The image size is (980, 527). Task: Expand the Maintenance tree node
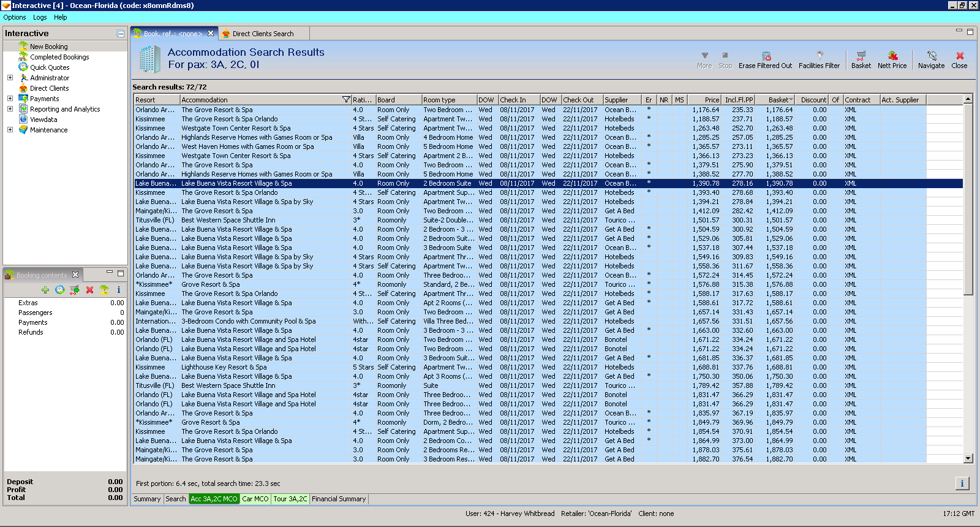point(10,130)
